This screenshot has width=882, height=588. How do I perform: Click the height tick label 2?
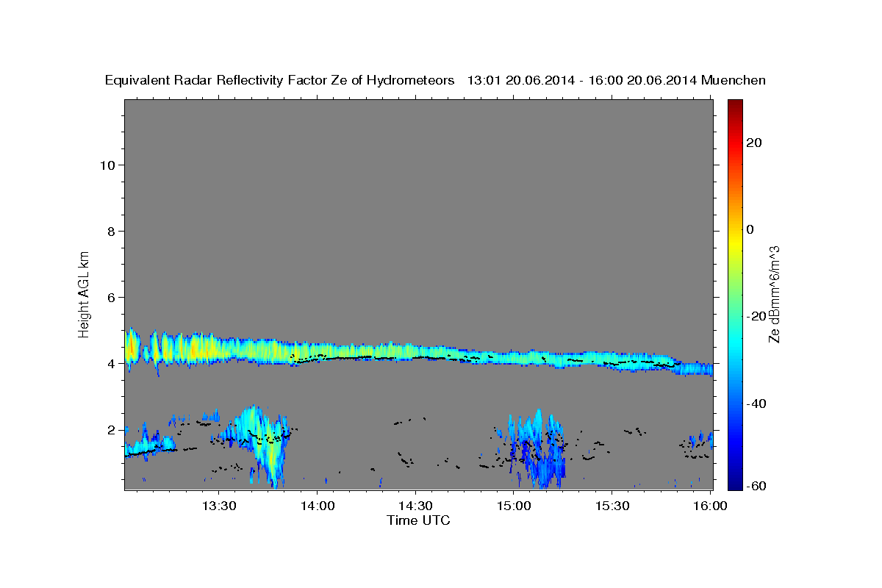(x=112, y=429)
